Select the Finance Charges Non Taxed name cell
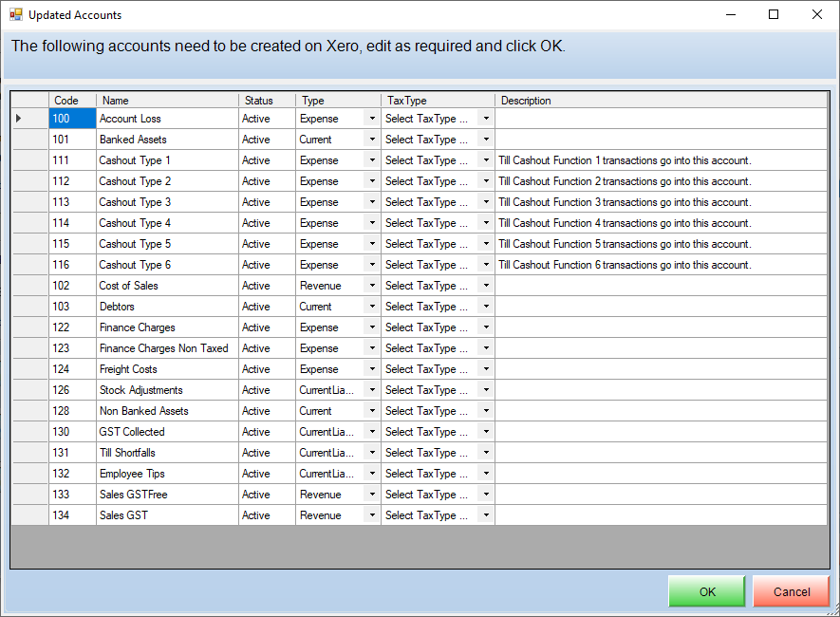840x617 pixels. [167, 348]
